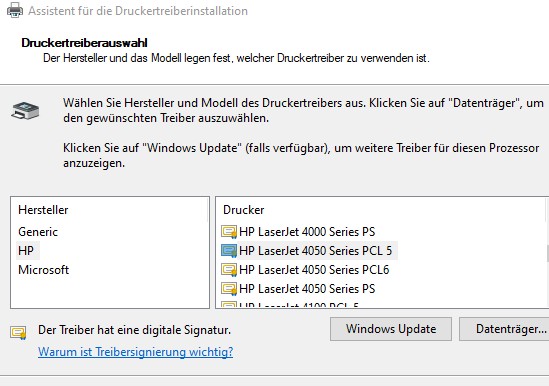
Task: Click the printer icon in the title bar
Action: point(15,10)
